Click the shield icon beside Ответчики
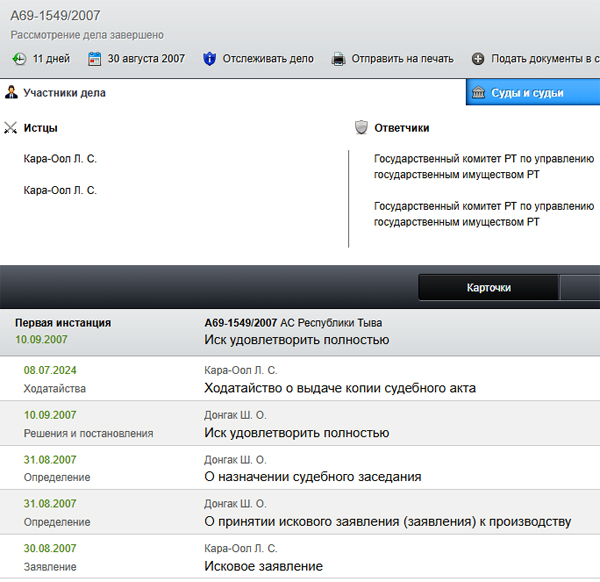Viewport: 600px width, 582px height. tap(361, 128)
